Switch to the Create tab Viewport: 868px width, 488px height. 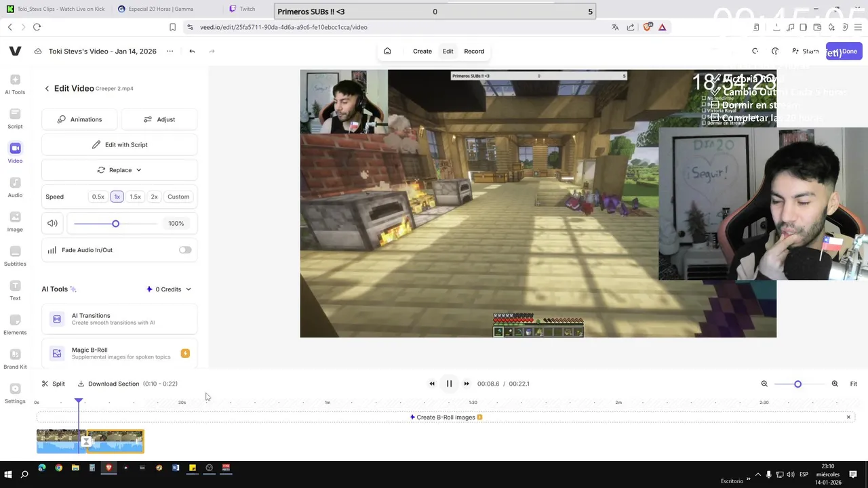422,52
